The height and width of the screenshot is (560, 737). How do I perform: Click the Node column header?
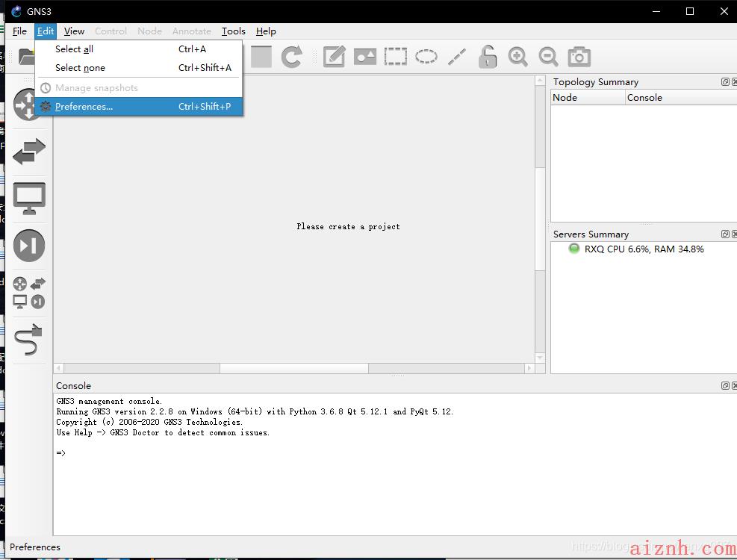point(588,97)
